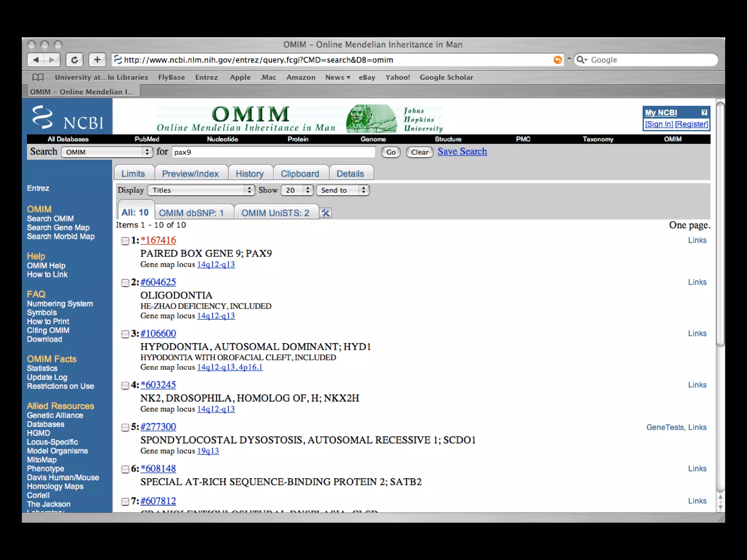The height and width of the screenshot is (560, 747).
Task: Switch to the Preview/Index tab
Action: [190, 174]
